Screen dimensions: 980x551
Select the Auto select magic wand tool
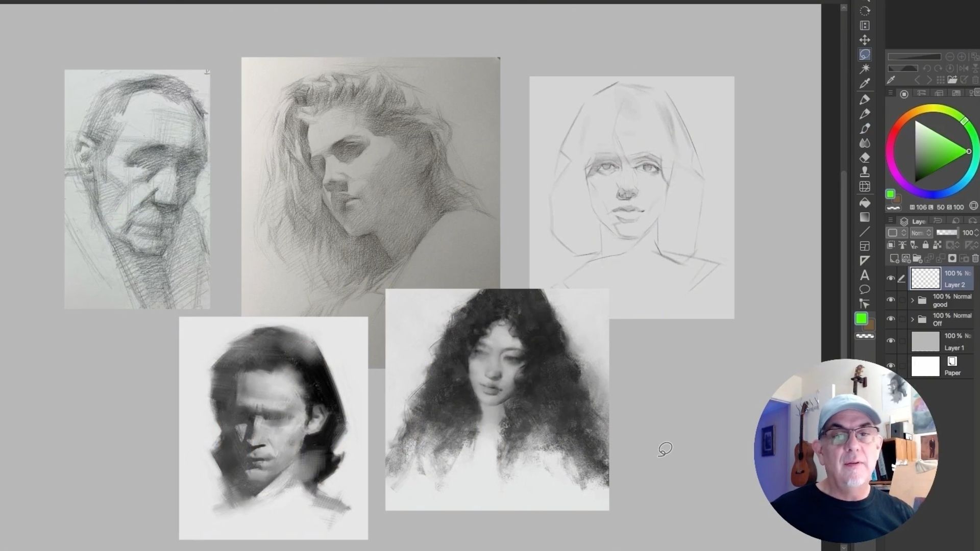click(865, 68)
